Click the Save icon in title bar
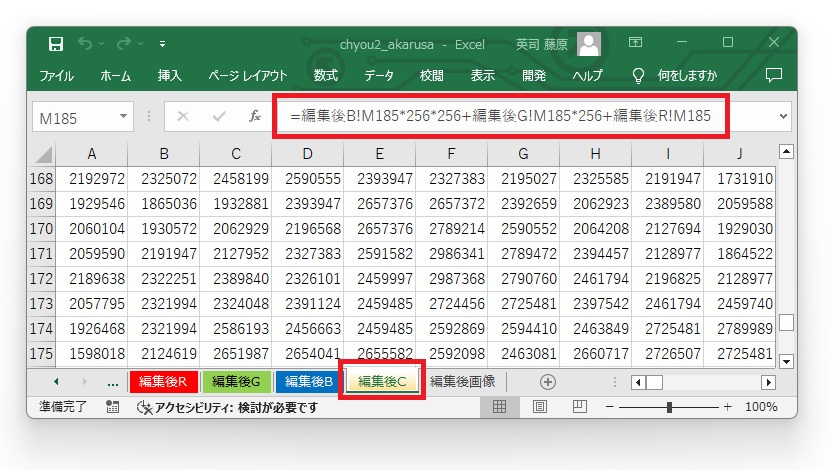Viewport: 833px width, 470px height. tap(56, 44)
